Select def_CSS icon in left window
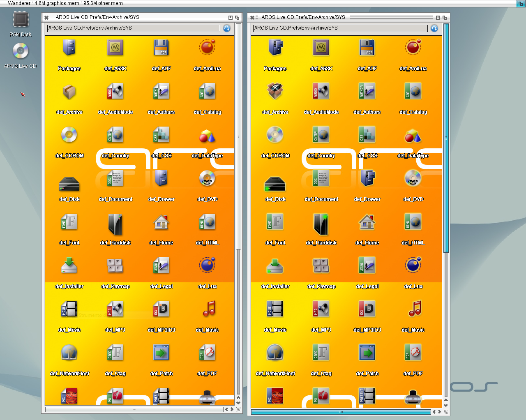The height and width of the screenshot is (420, 526). 161,135
